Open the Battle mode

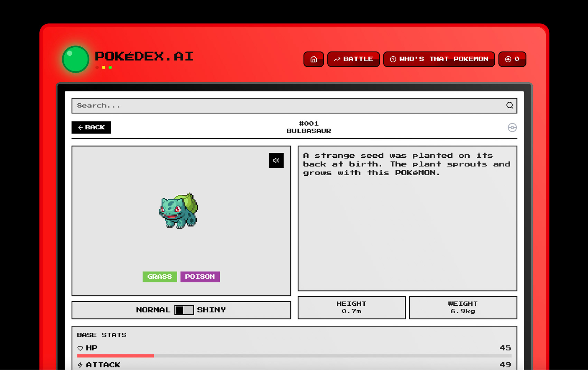pyautogui.click(x=353, y=59)
